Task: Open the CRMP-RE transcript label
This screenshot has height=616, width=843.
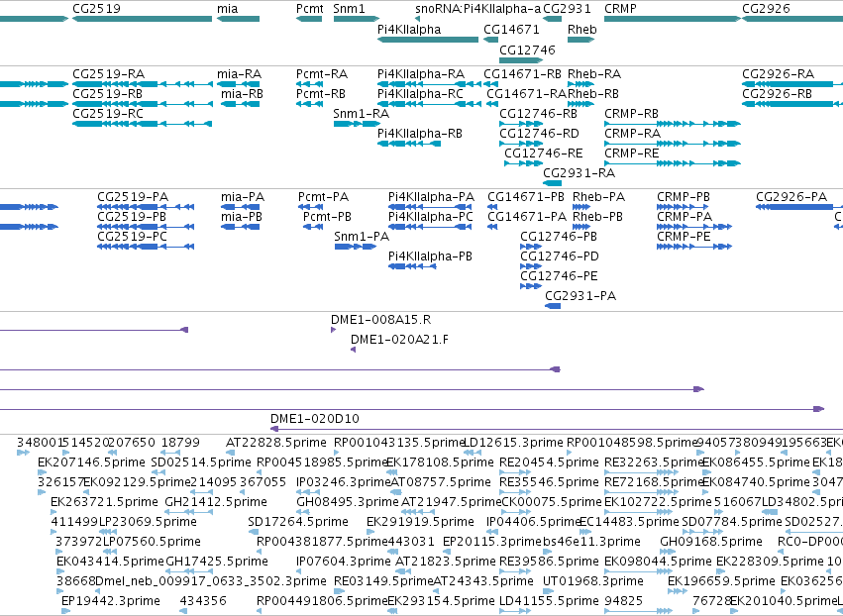Action: (x=632, y=154)
